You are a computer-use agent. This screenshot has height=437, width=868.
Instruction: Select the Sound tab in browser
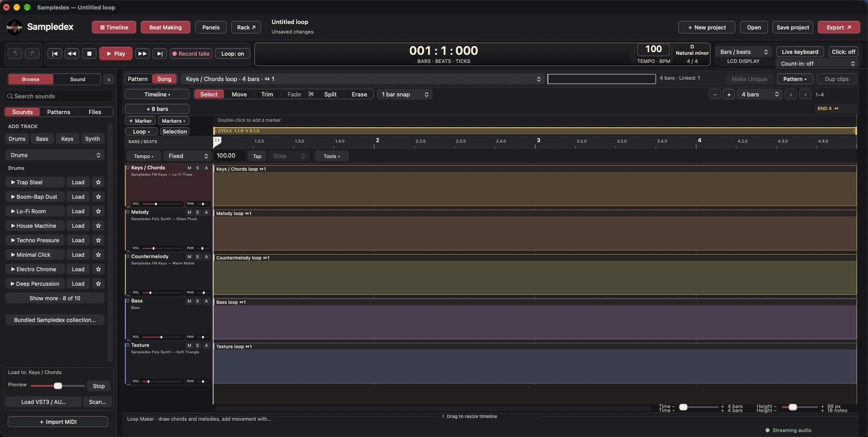point(77,79)
